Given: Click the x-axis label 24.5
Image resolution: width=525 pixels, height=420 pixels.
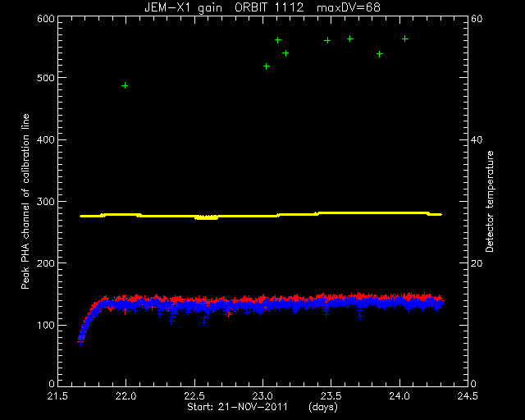Looking at the screenshot, I should 468,396.
